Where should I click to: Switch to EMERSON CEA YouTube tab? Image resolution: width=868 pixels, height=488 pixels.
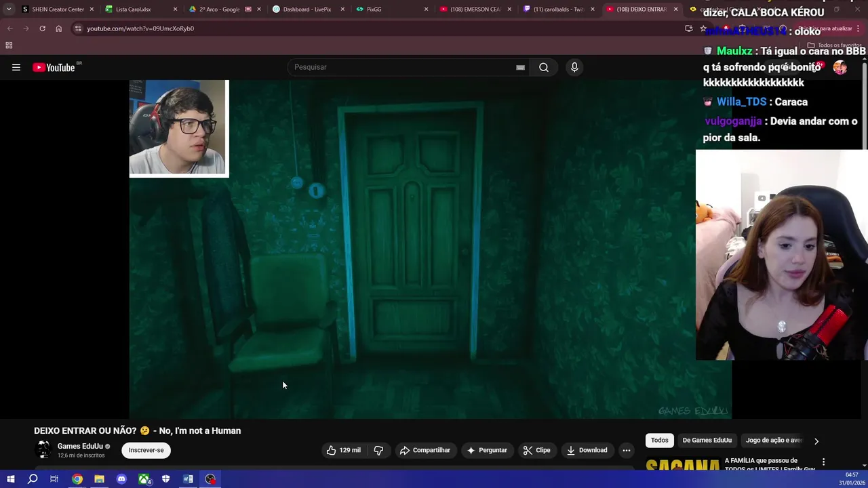pyautogui.click(x=475, y=9)
